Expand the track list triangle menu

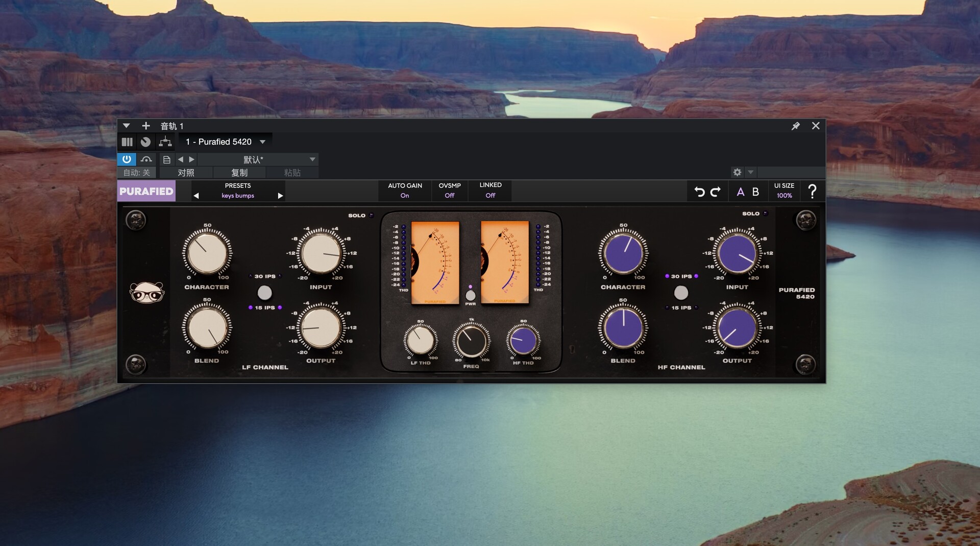click(126, 126)
